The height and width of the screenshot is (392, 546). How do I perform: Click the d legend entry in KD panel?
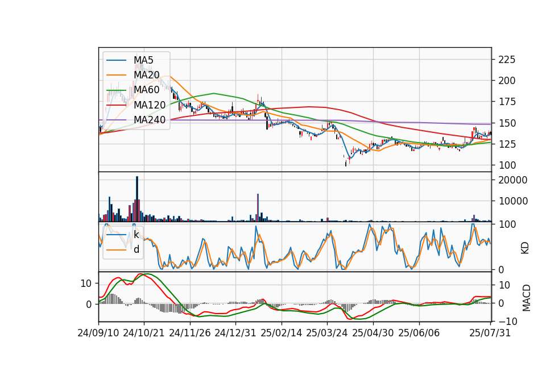coord(136,249)
